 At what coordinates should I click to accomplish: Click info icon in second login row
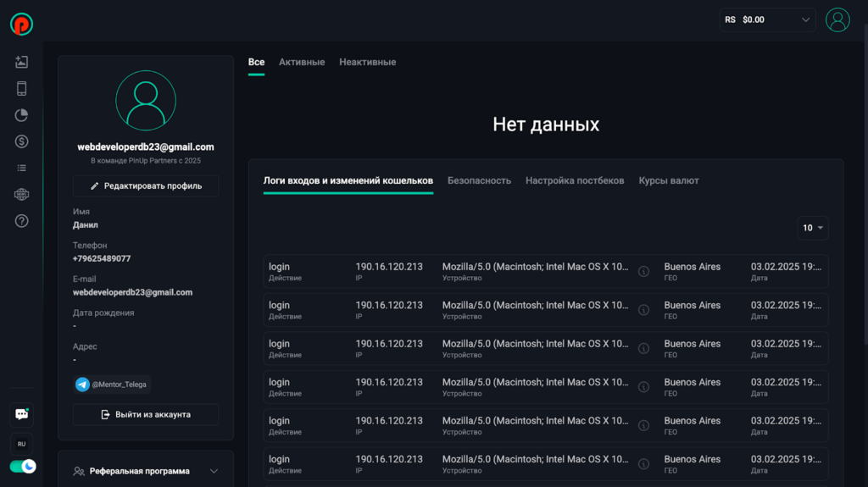click(x=643, y=310)
